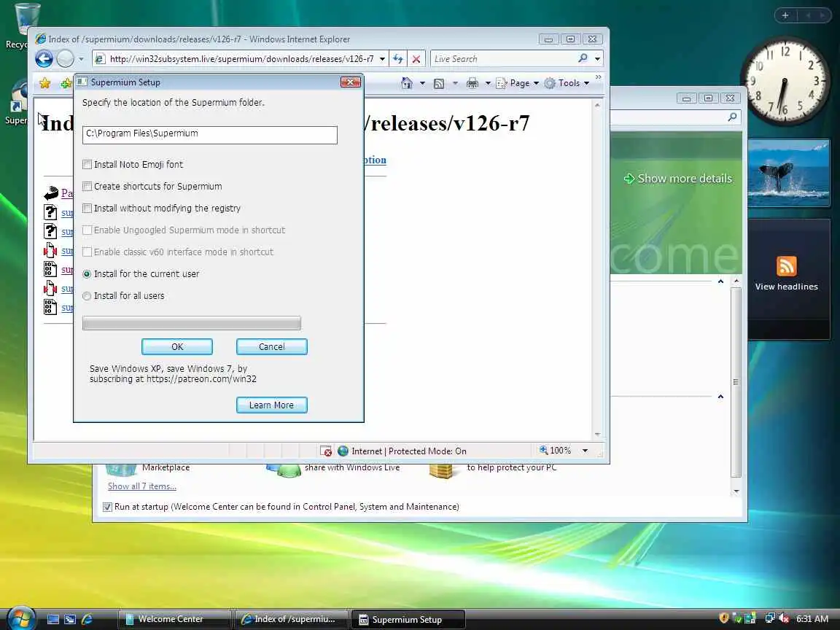The image size is (840, 630).
Task: Click the zoom magnifier in status bar
Action: 543,451
